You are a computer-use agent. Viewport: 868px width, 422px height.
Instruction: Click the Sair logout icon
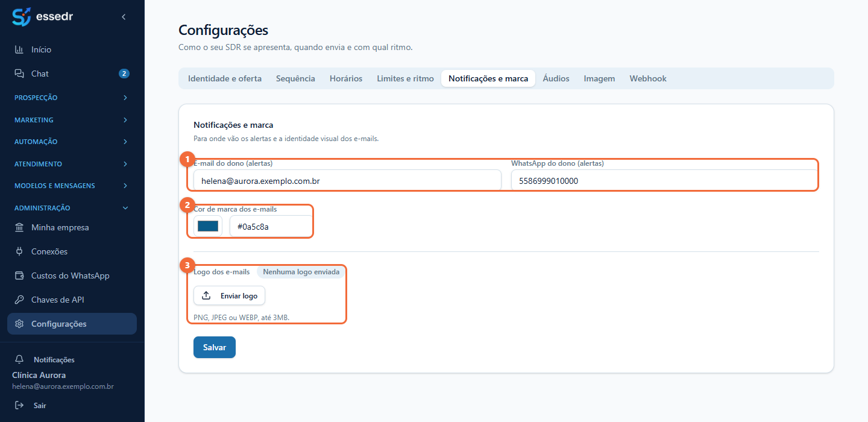coord(19,405)
